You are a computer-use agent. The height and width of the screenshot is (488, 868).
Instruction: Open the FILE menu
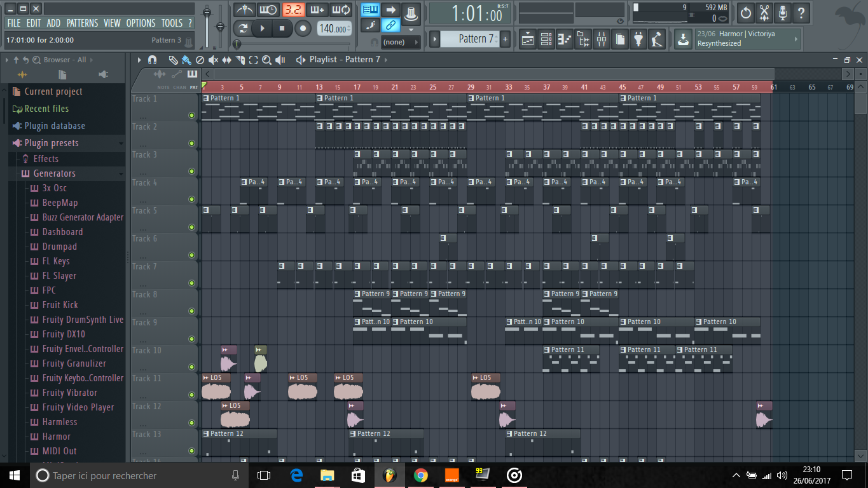(x=14, y=23)
